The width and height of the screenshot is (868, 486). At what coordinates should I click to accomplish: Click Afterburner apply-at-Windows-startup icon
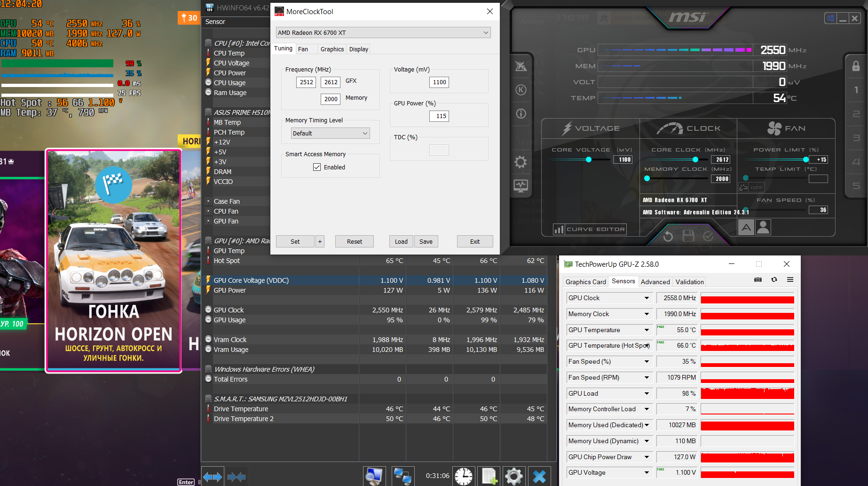tap(831, 18)
